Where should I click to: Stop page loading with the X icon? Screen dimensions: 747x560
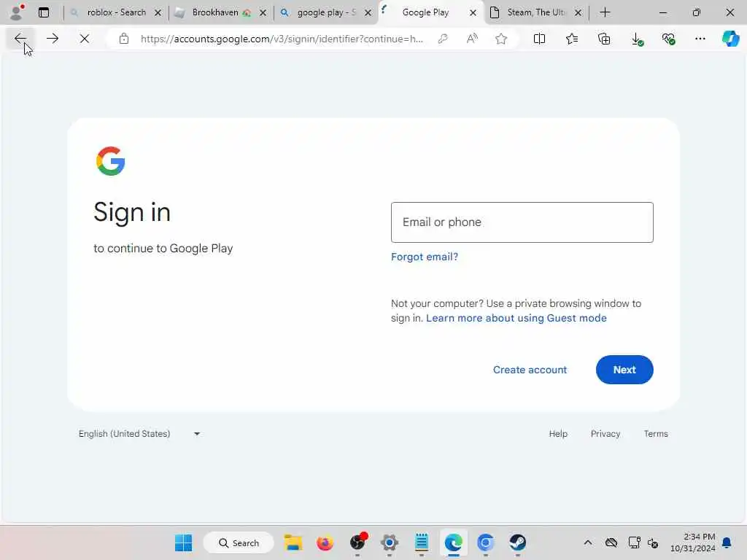coord(85,39)
